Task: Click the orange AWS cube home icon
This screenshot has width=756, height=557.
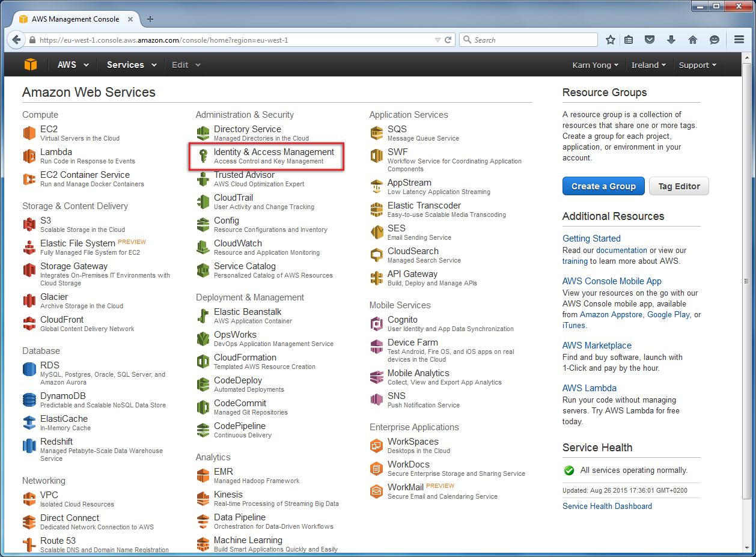Action: point(31,65)
